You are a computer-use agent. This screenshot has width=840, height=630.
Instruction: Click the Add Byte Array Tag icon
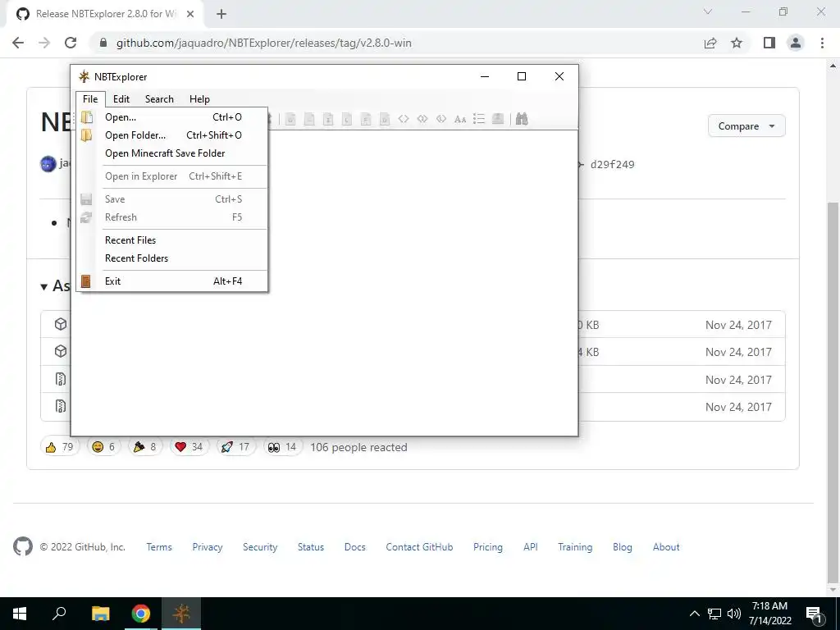tap(404, 119)
